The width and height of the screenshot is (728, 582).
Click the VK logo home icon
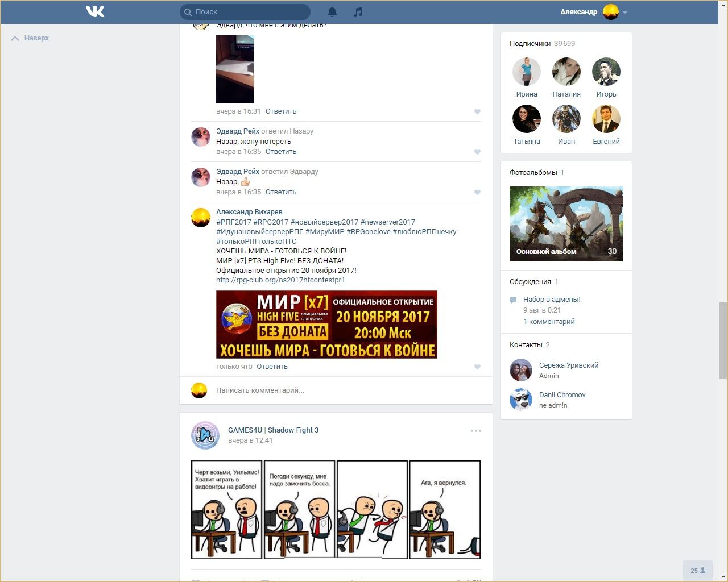coord(95,11)
